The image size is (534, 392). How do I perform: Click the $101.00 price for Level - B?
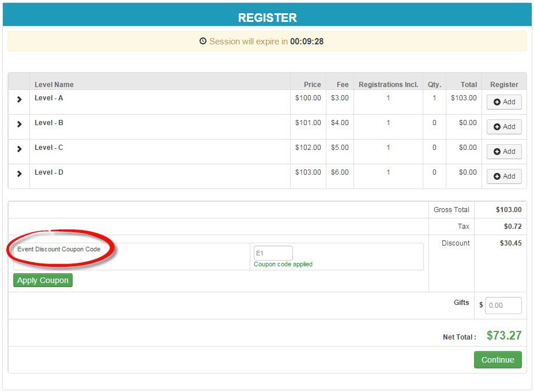(x=308, y=123)
